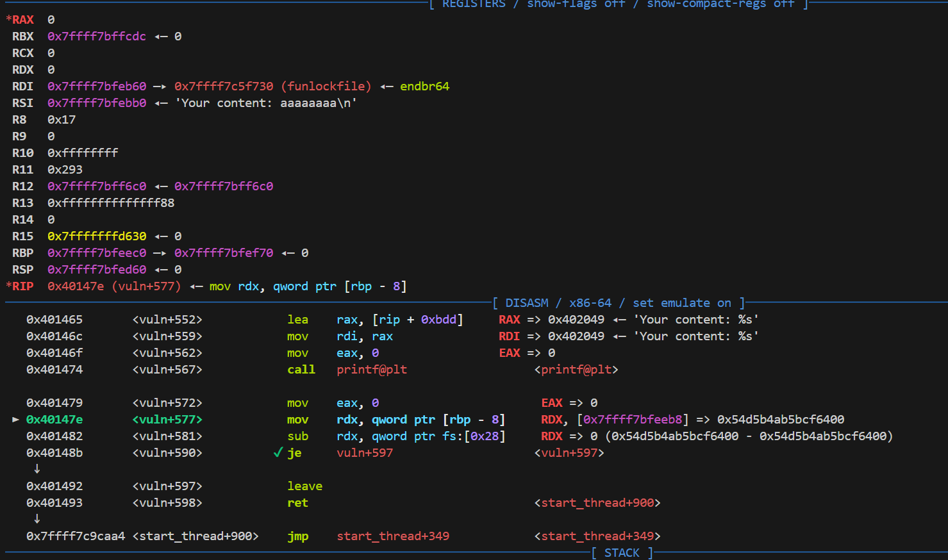Click the down arrow below address 0x40148b
948x560 pixels.
point(37,469)
